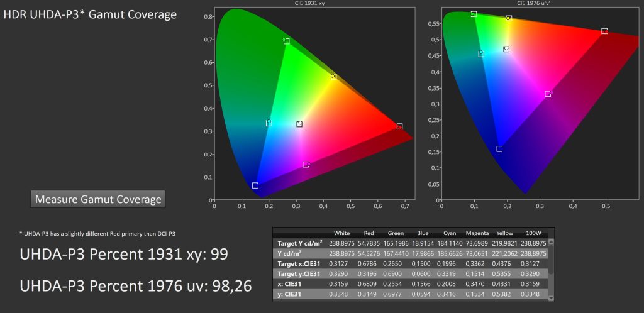The image size is (644, 313).
Task: Click the white point marker on CIE 1976 chart
Action: (x=506, y=49)
